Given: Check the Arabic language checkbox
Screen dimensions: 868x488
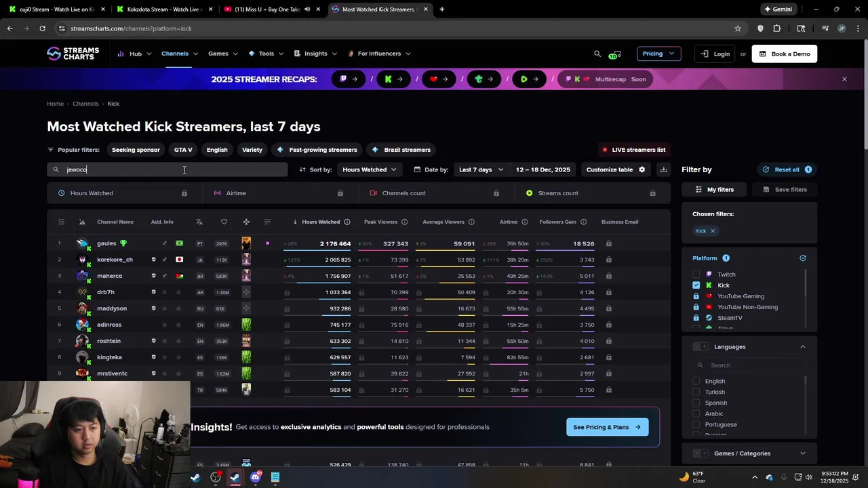Looking at the screenshot, I should point(696,413).
